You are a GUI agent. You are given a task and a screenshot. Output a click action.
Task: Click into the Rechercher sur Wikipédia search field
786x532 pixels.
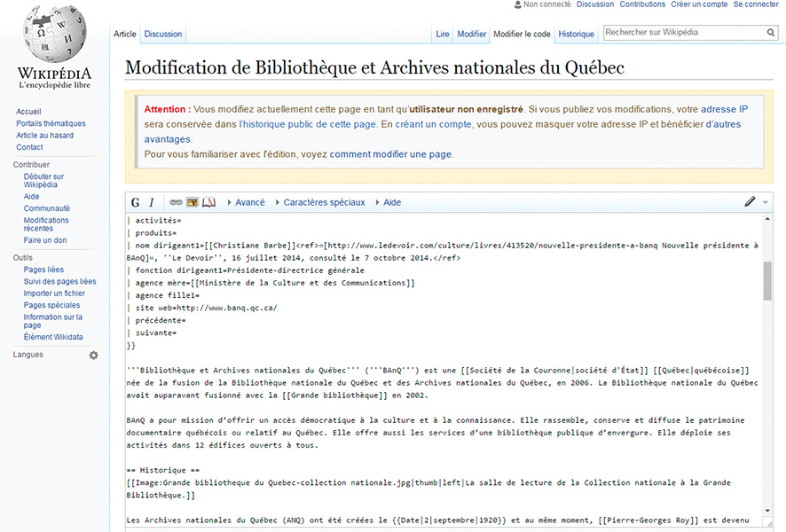[684, 33]
